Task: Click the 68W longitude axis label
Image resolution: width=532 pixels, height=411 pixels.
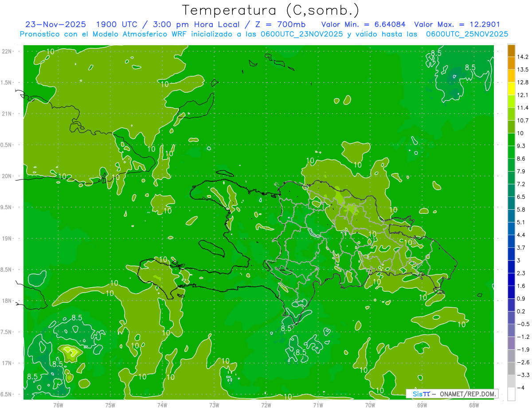Action: (x=473, y=405)
